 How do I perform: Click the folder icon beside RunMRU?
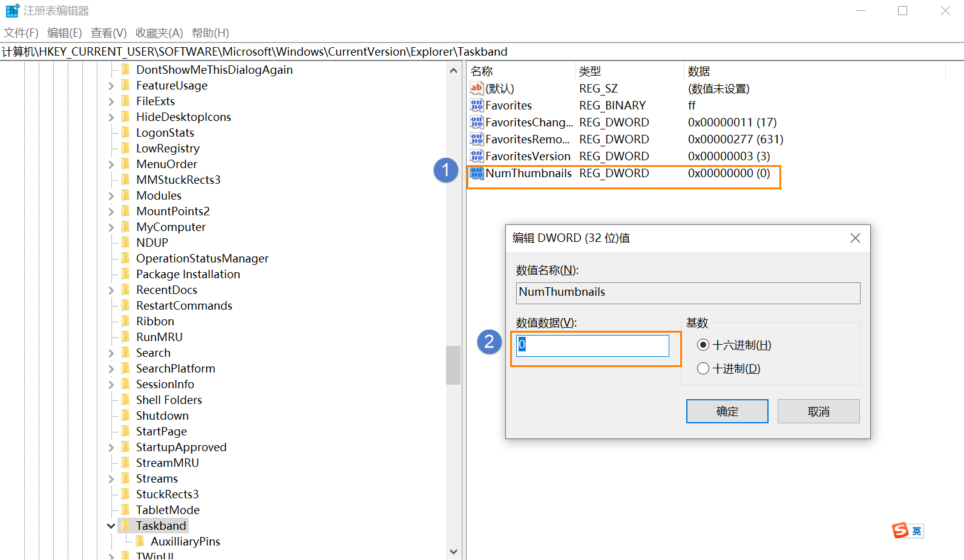126,337
